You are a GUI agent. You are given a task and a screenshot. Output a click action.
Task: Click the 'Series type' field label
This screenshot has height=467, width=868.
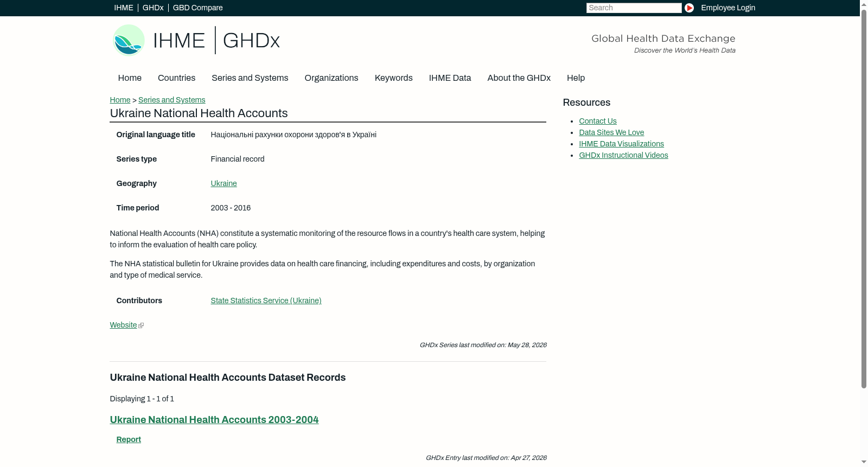click(x=136, y=159)
